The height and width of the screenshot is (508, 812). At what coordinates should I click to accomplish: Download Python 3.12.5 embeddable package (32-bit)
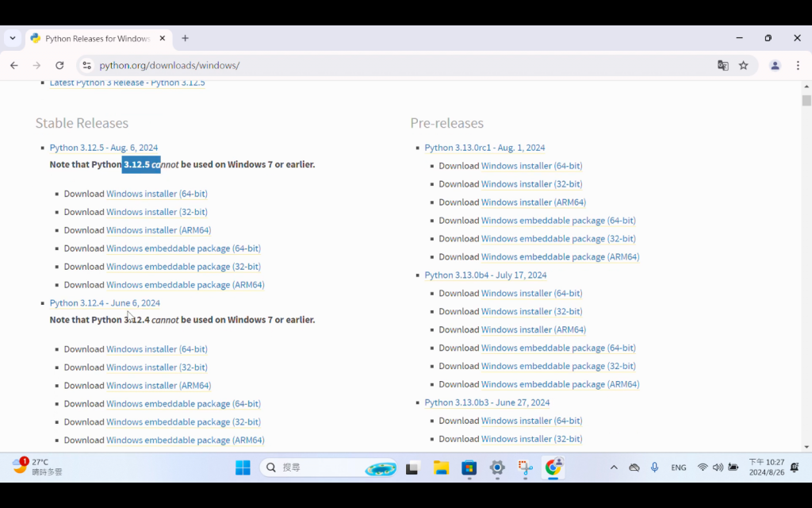(x=183, y=267)
